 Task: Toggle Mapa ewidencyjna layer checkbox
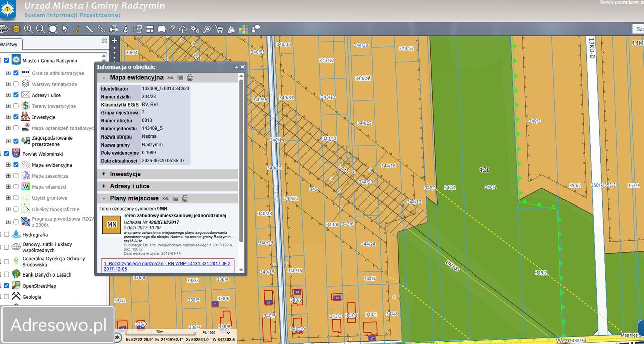pos(16,165)
